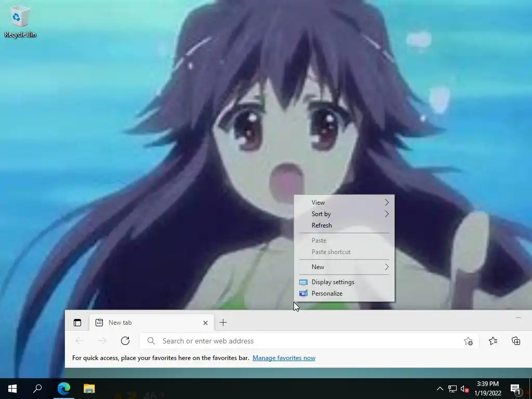532x399 pixels.
Task: Expand the Sort by submenu arrow
Action: [387, 214]
